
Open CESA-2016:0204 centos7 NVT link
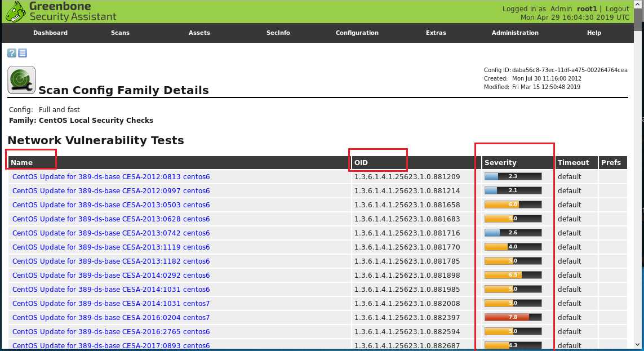coord(111,317)
